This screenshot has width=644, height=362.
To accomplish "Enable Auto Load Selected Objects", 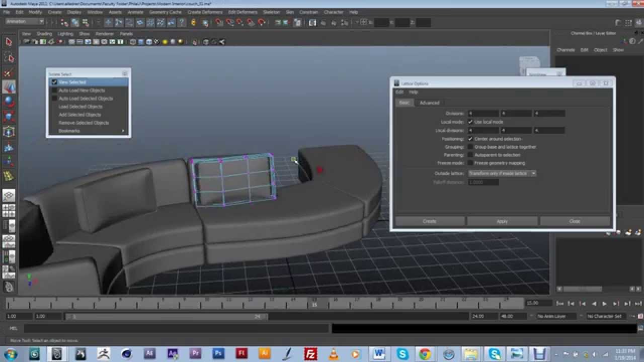I will (55, 99).
